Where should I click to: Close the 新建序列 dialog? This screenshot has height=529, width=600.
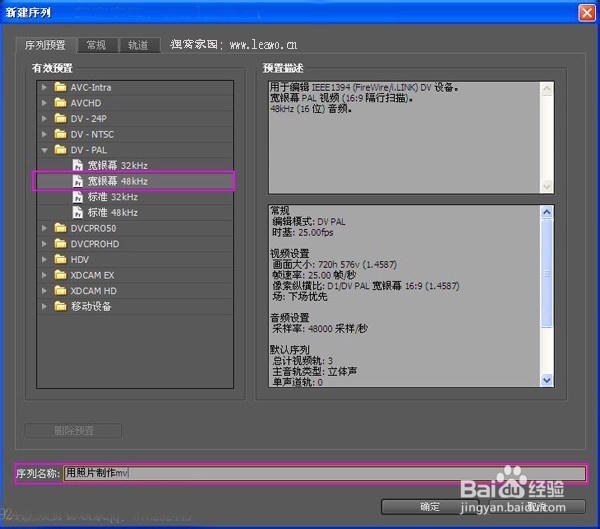[587, 13]
